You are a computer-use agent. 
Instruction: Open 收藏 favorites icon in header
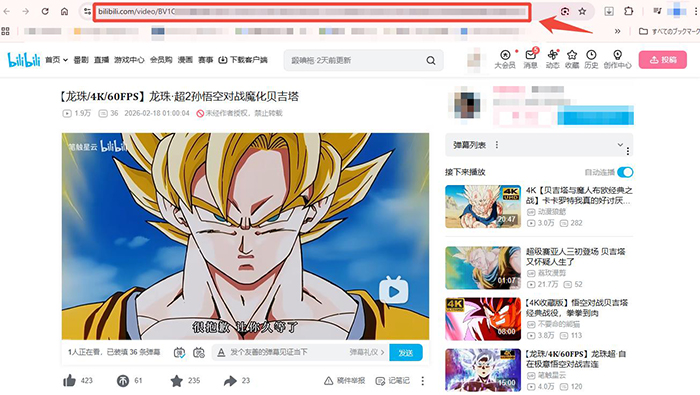coord(572,59)
